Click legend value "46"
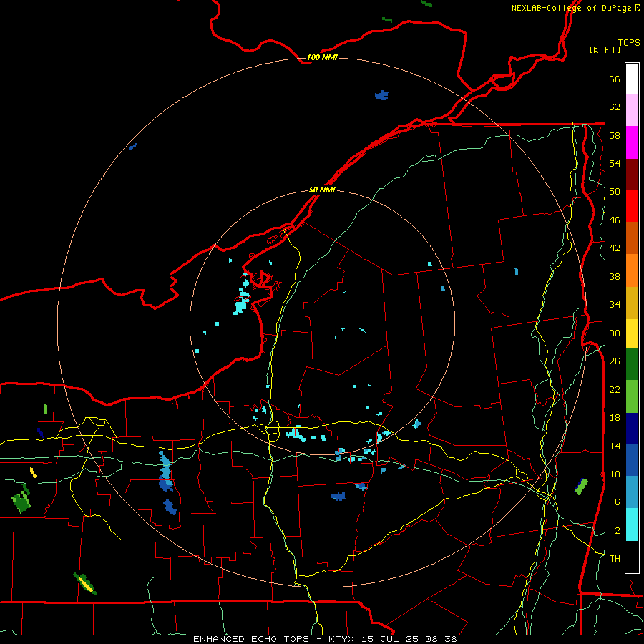Image resolution: width=644 pixels, height=644 pixels. point(615,220)
